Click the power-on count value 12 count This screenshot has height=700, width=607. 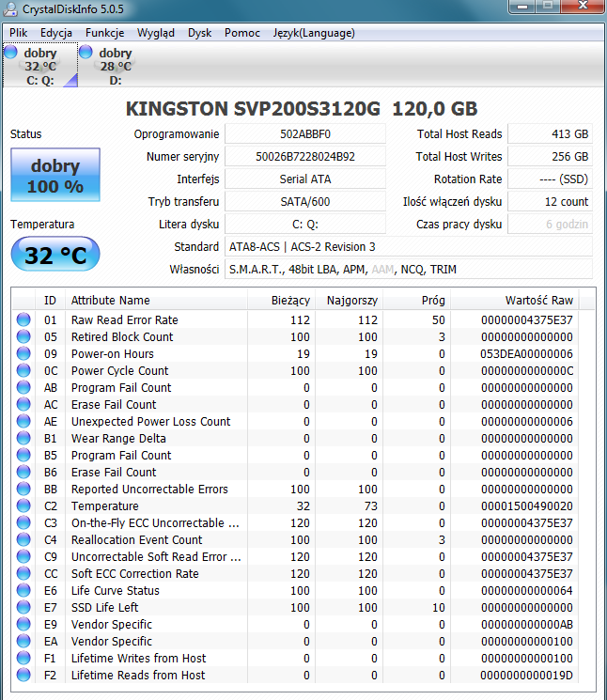pyautogui.click(x=551, y=202)
